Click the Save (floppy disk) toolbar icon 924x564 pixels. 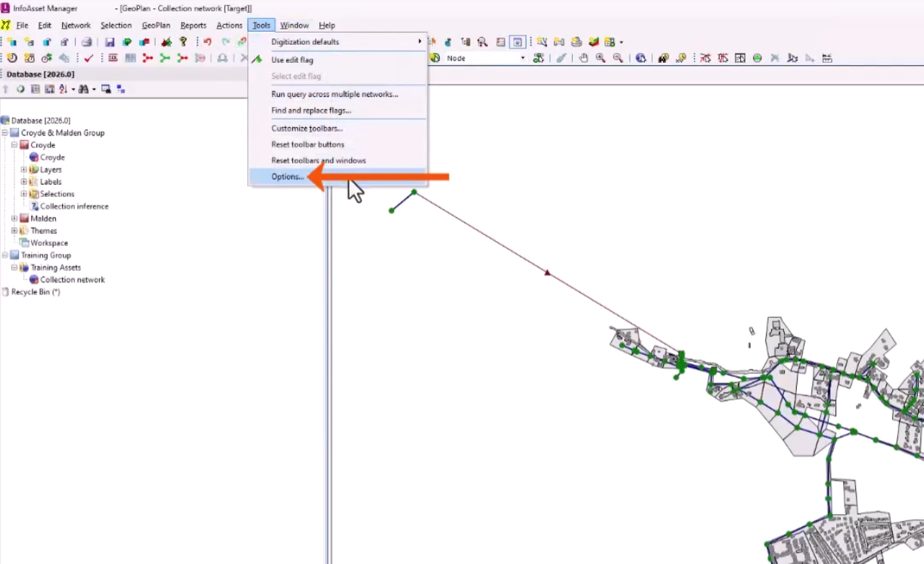110,42
